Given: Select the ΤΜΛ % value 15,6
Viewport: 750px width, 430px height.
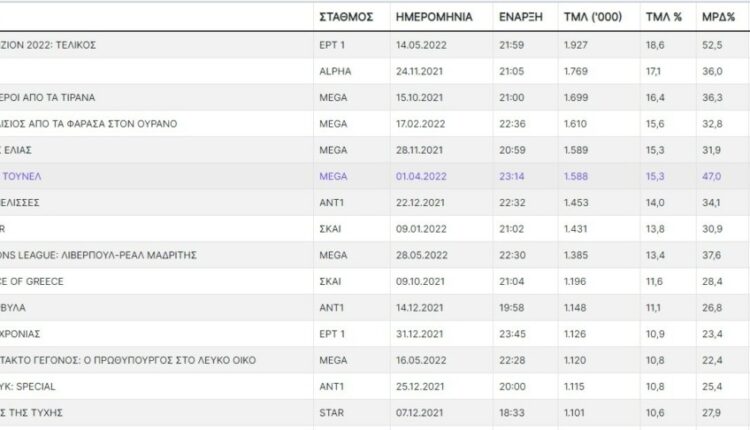Looking at the screenshot, I should pos(655,124).
